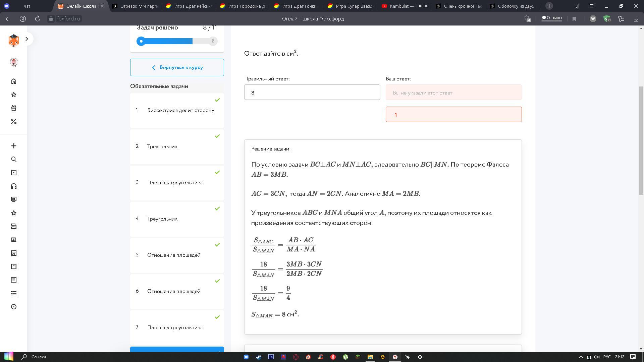
Task: Click the Правильный ответ field showing 8
Action: pyautogui.click(x=312, y=93)
